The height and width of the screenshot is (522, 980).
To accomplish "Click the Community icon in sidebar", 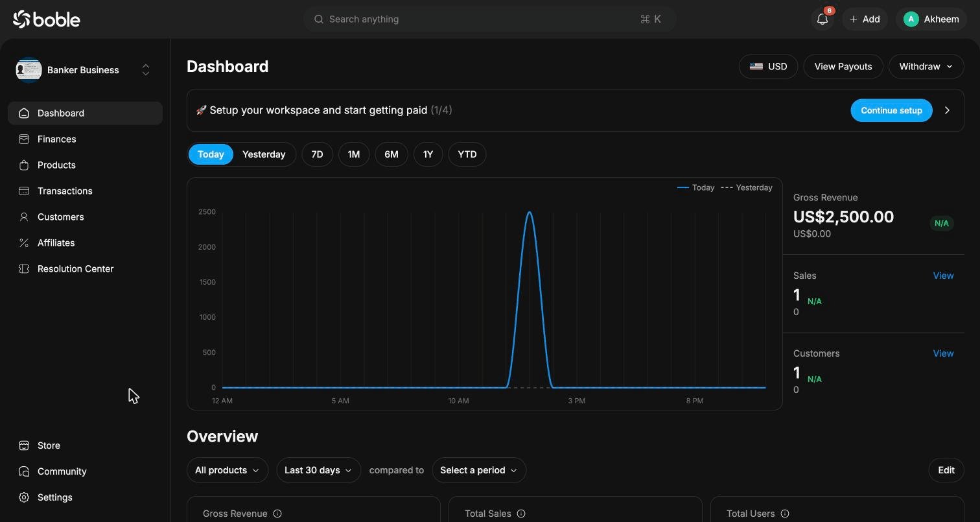I will tap(24, 471).
